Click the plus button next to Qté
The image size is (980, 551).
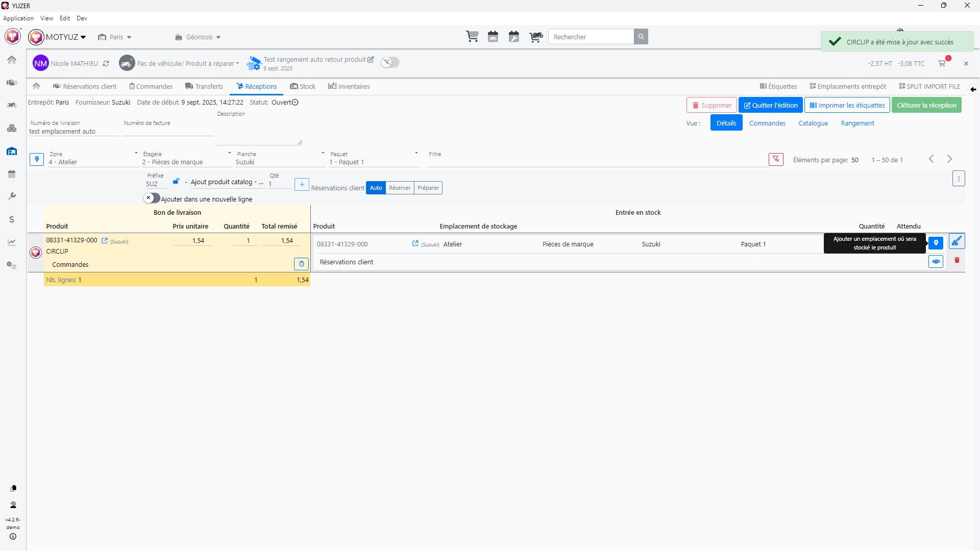[x=302, y=185]
